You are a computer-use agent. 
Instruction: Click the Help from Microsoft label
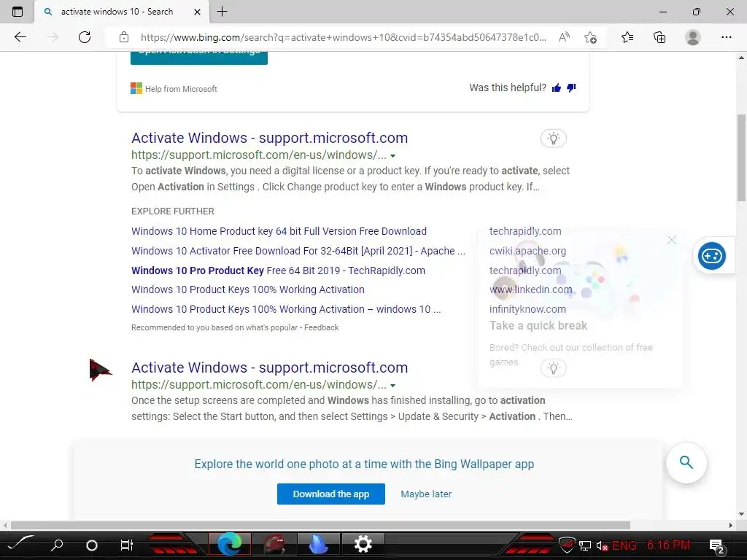pos(181,88)
